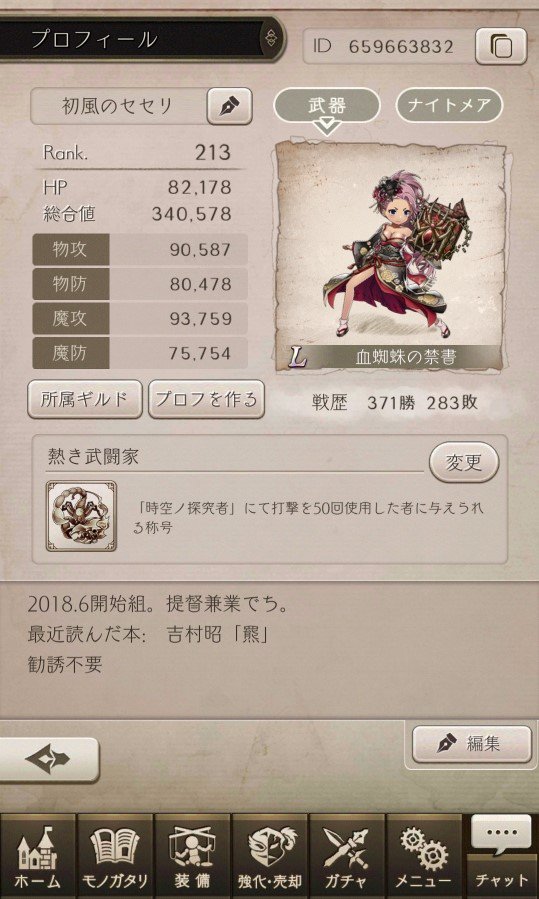Copy the player ID with copy icon
Screen dimensions: 539x899
click(x=501, y=46)
